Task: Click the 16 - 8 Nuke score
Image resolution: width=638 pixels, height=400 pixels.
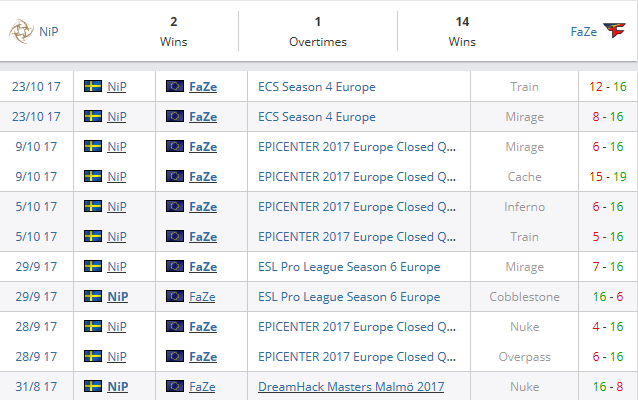Action: [608, 387]
